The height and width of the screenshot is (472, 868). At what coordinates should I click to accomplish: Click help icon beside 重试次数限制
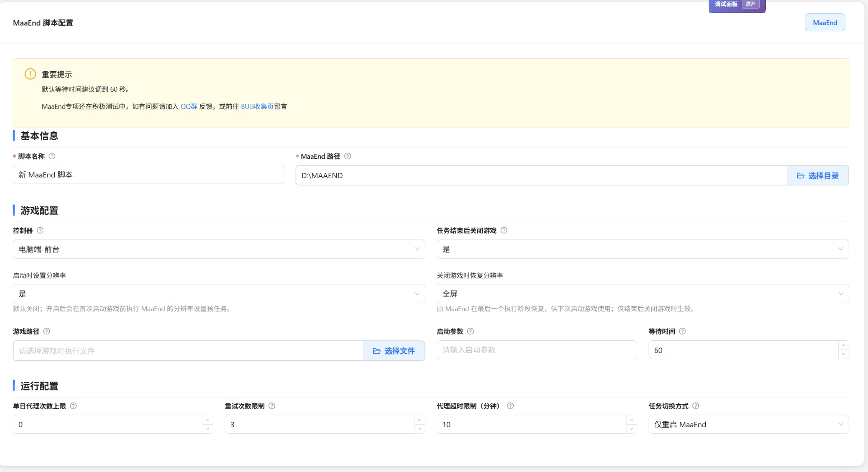pyautogui.click(x=272, y=406)
